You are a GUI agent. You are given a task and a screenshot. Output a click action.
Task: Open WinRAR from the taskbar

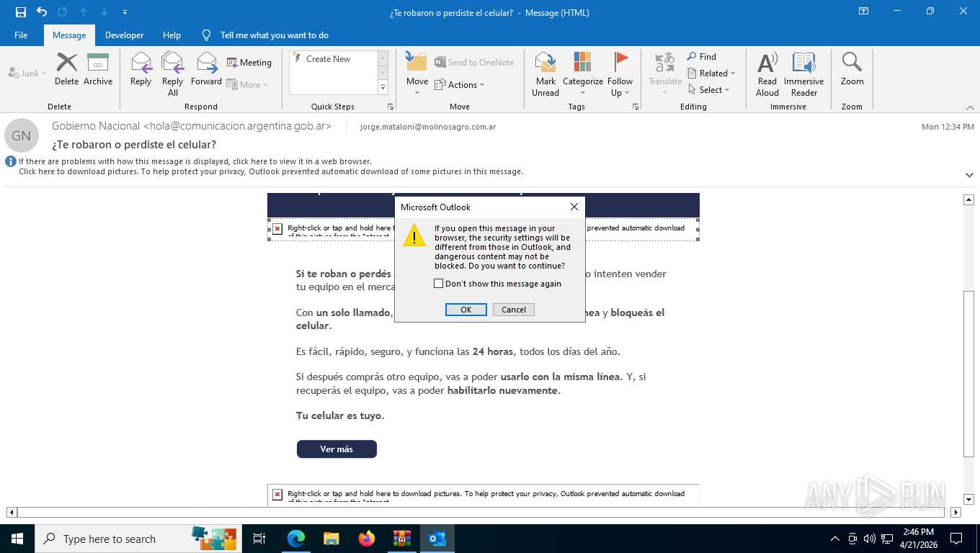(x=402, y=539)
